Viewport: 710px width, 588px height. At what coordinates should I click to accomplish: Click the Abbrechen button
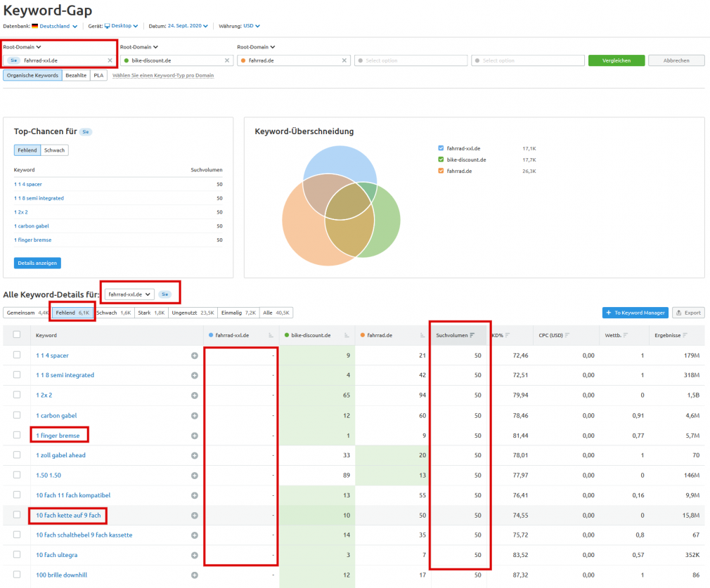pos(676,60)
